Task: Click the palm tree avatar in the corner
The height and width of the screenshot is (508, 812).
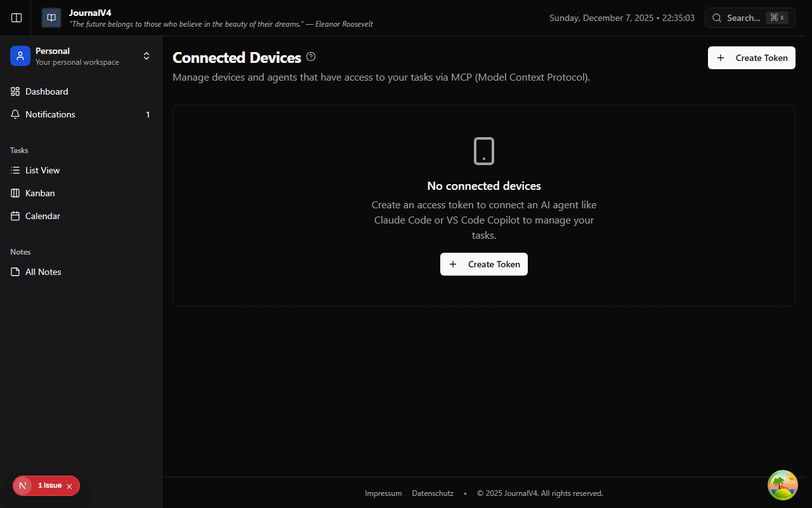Action: [x=782, y=485]
